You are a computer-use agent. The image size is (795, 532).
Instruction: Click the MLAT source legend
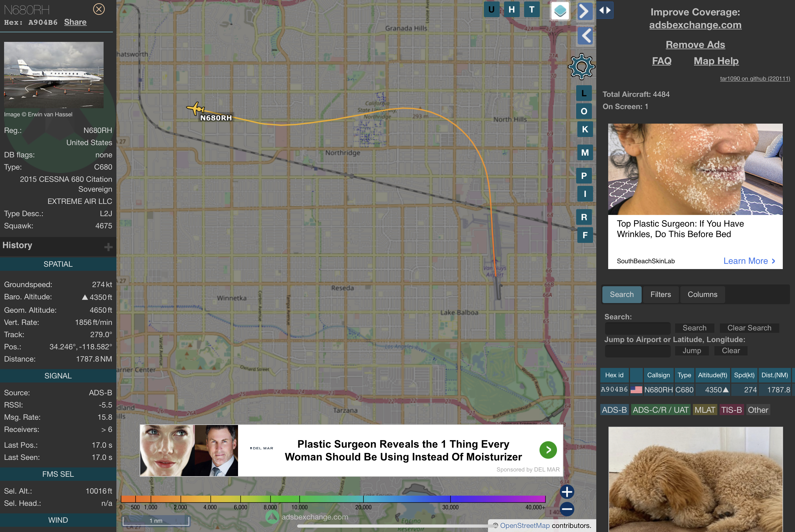[x=705, y=410]
